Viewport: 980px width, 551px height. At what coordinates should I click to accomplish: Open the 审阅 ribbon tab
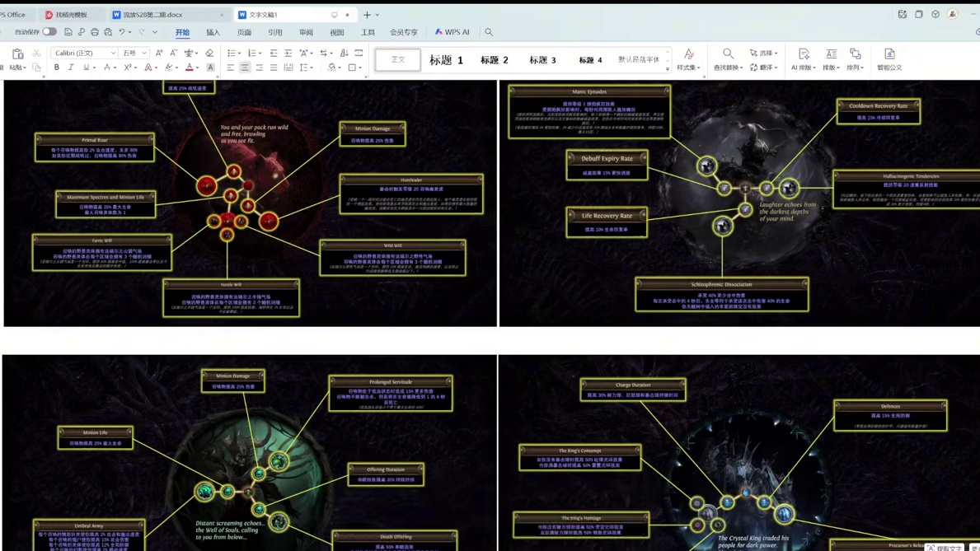pos(306,32)
